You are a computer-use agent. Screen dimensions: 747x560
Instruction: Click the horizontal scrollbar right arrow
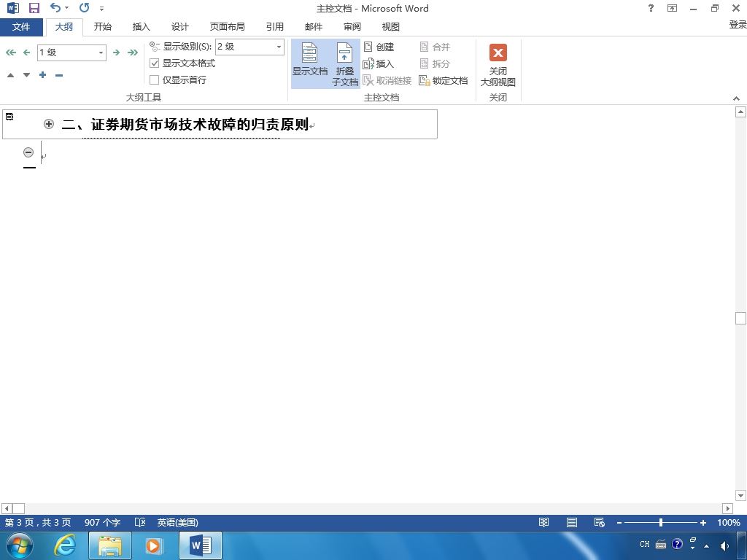(x=727, y=508)
